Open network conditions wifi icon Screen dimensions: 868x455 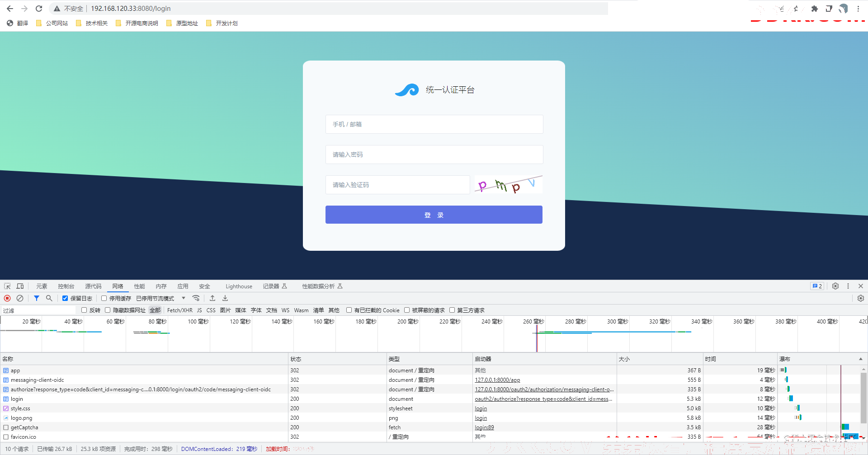pos(196,298)
